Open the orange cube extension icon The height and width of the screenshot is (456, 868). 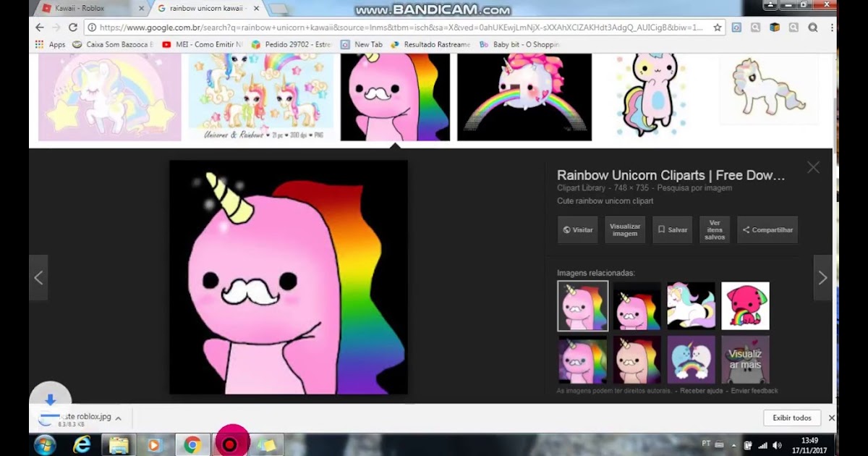click(x=775, y=28)
